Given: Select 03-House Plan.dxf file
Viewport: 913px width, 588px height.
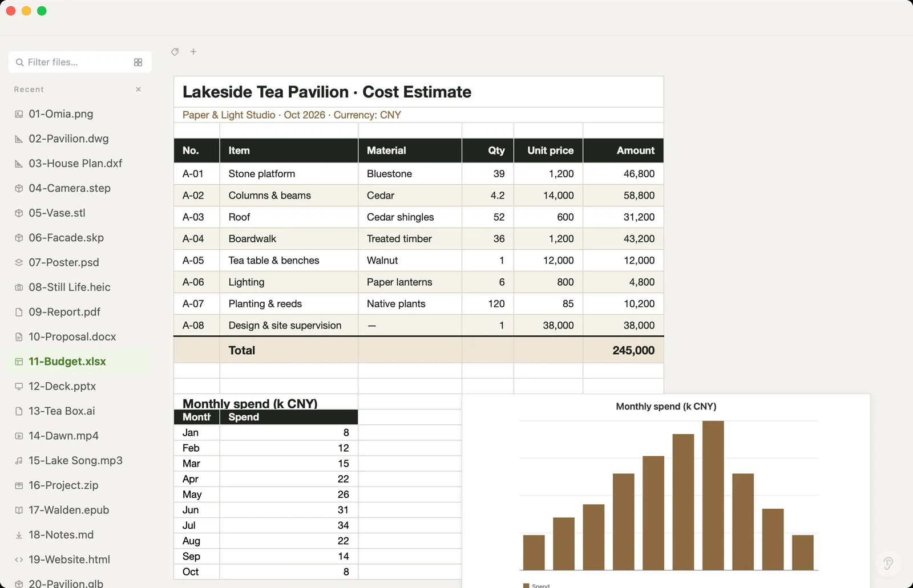Looking at the screenshot, I should pos(80,164).
